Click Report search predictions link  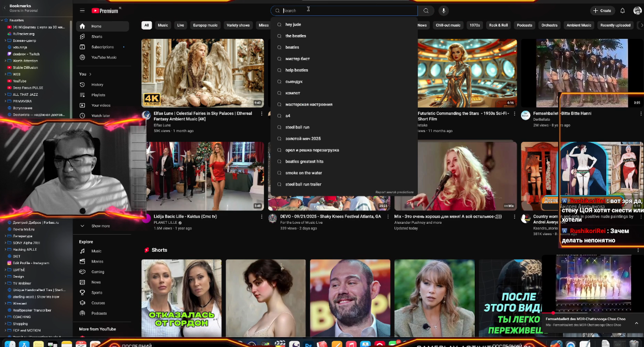394,192
